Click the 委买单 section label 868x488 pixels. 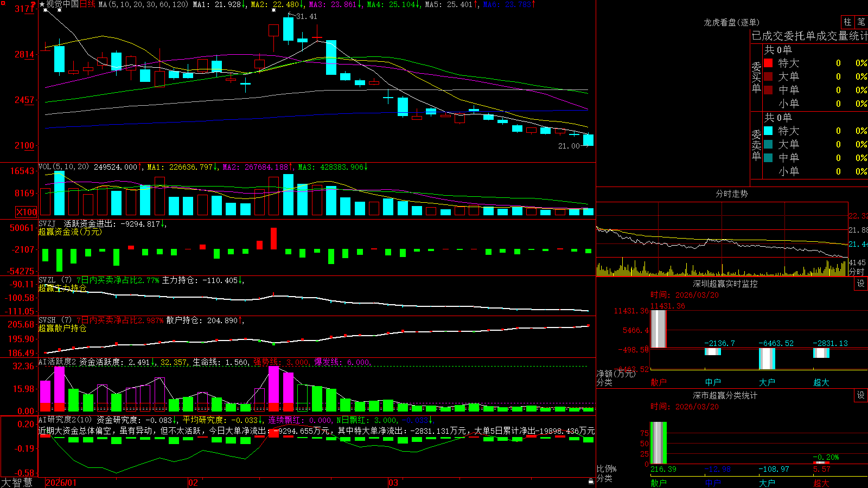point(756,77)
